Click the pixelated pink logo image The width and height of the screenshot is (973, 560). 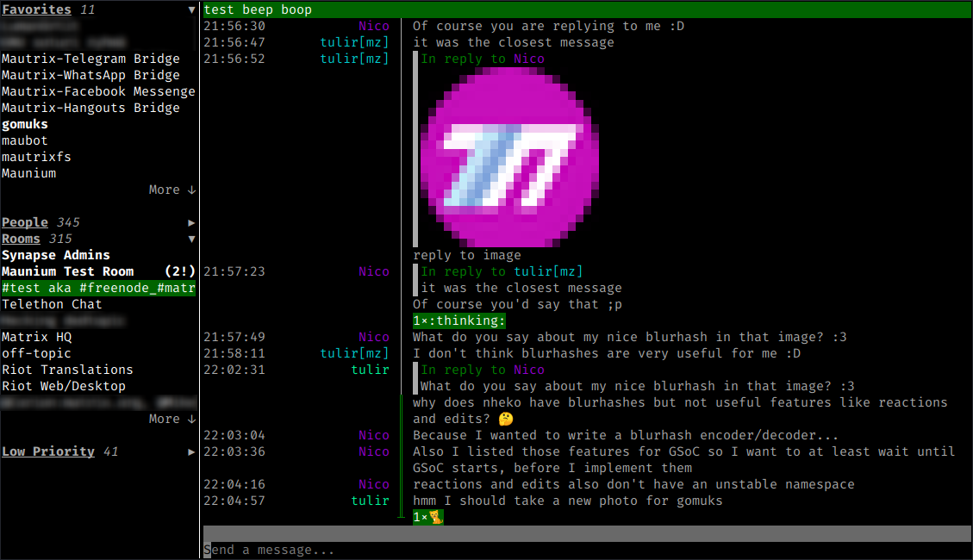509,157
